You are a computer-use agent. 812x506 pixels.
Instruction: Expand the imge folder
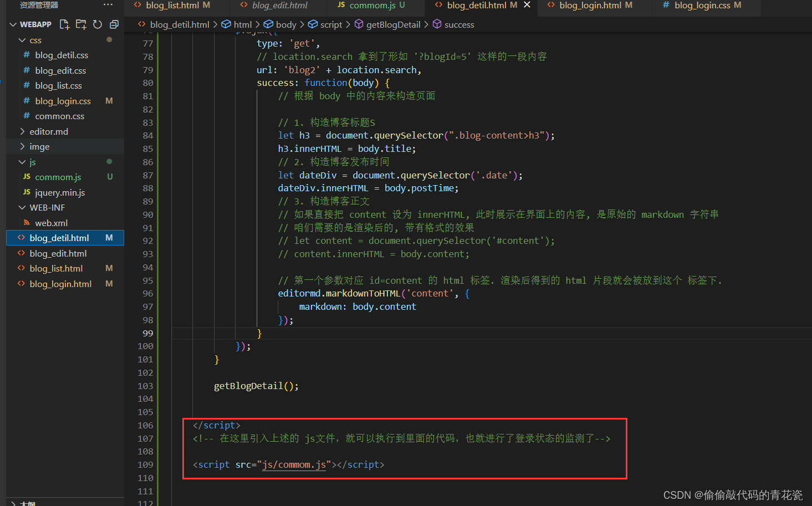click(x=22, y=147)
